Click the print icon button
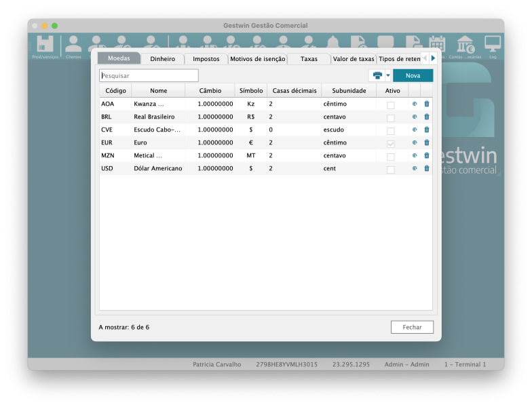 coord(377,75)
